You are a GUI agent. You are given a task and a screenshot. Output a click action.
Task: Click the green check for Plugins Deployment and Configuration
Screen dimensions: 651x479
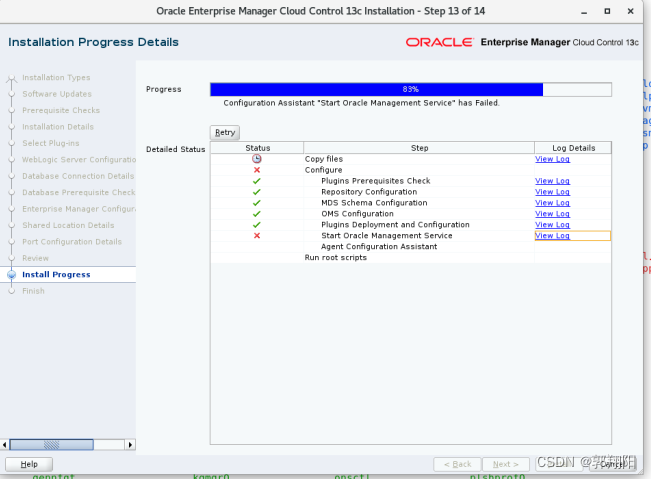pos(257,225)
